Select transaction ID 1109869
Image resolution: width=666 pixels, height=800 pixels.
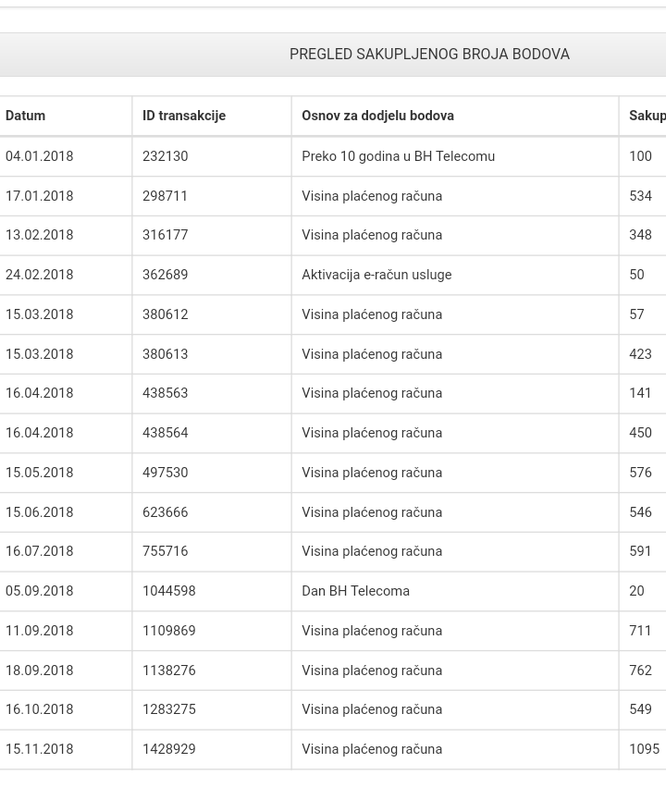click(169, 631)
